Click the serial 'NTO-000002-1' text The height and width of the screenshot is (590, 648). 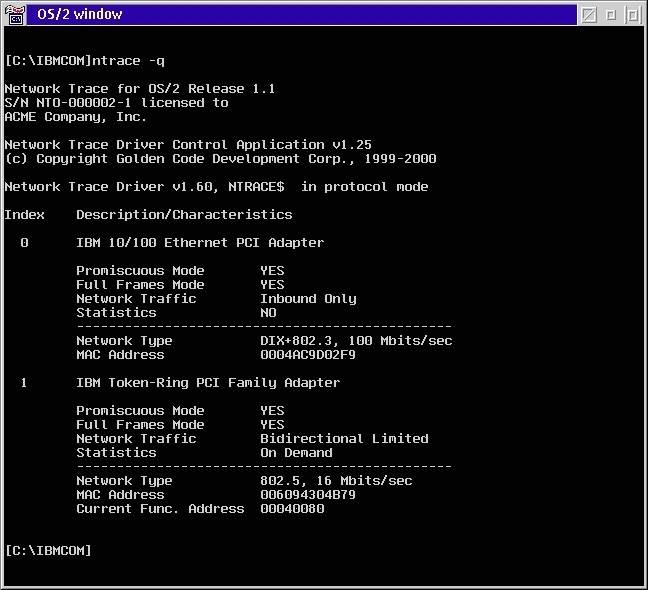pyautogui.click(x=83, y=103)
